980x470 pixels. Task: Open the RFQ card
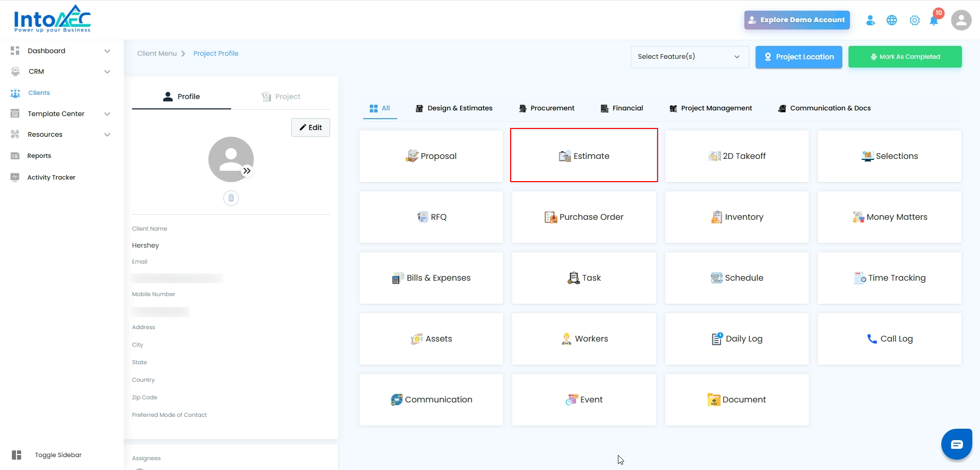point(431,217)
